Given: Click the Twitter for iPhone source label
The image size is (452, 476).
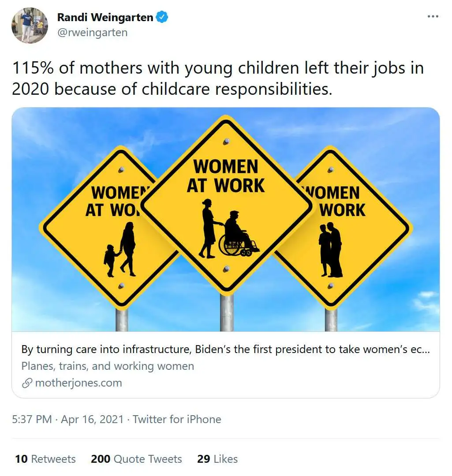Looking at the screenshot, I should click(x=177, y=419).
